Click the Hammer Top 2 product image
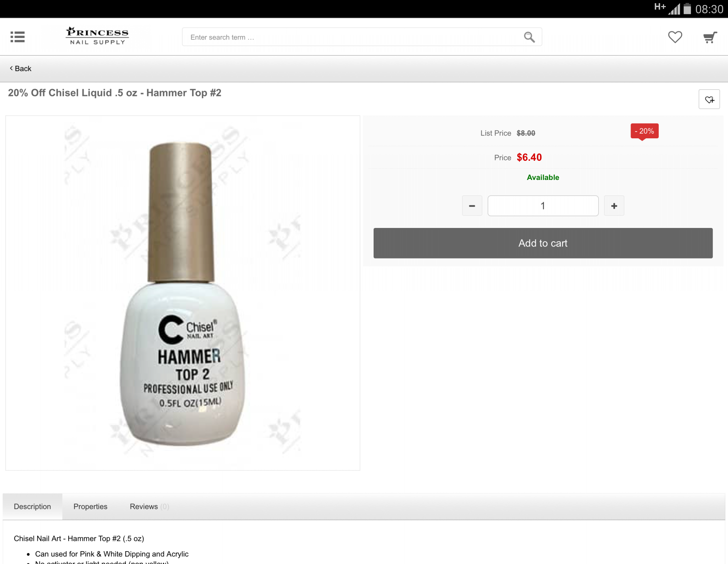This screenshot has width=728, height=564. [183, 293]
